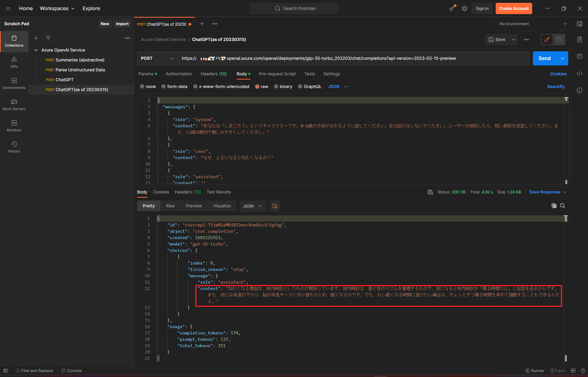
Task: Select the raw body type radio
Action: coord(257,86)
